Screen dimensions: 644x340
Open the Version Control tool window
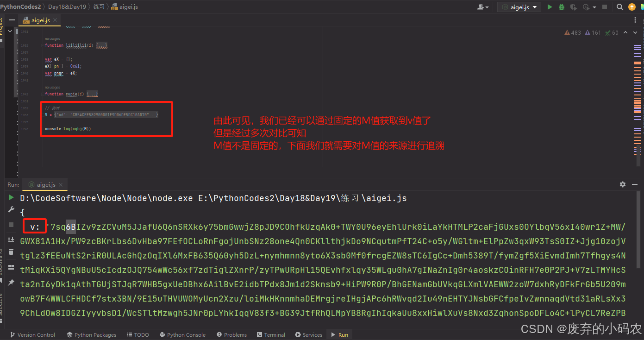pos(32,334)
